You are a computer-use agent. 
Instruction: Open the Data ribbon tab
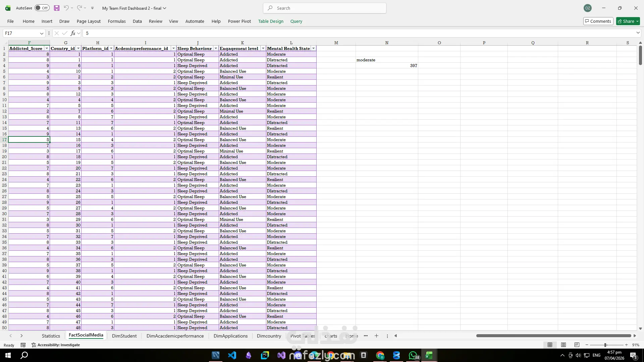coord(137,21)
